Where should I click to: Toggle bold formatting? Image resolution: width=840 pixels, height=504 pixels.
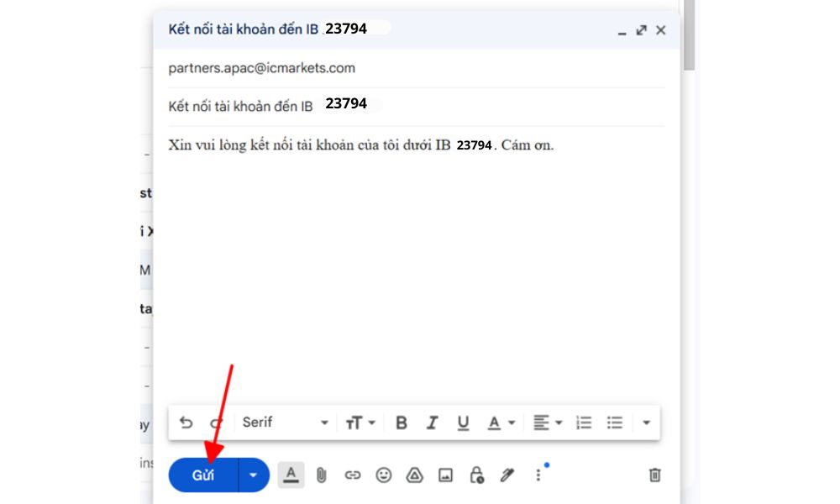[x=401, y=422]
